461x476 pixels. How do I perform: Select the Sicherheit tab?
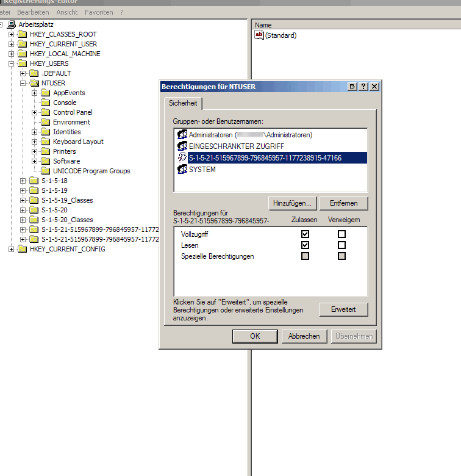click(183, 103)
